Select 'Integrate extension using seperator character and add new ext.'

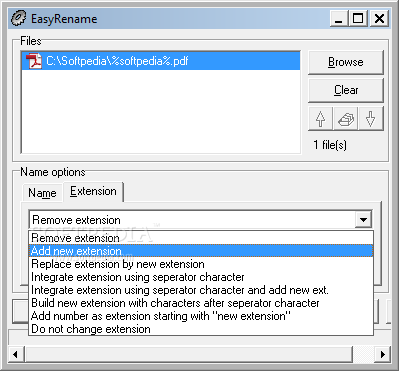pyautogui.click(x=201, y=290)
